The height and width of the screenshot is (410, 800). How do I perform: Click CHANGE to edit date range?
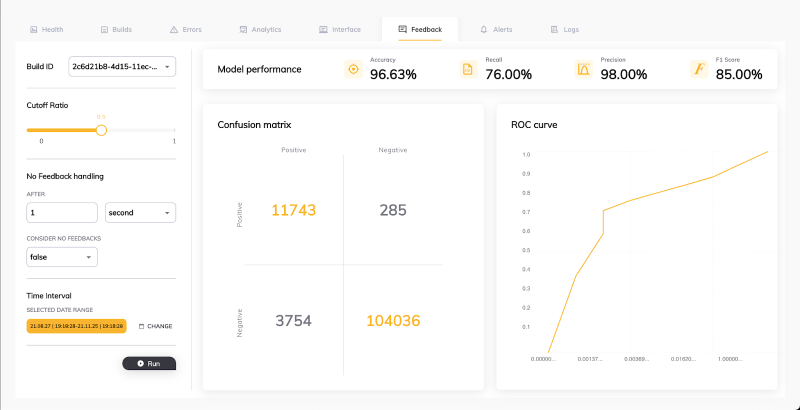pos(160,326)
